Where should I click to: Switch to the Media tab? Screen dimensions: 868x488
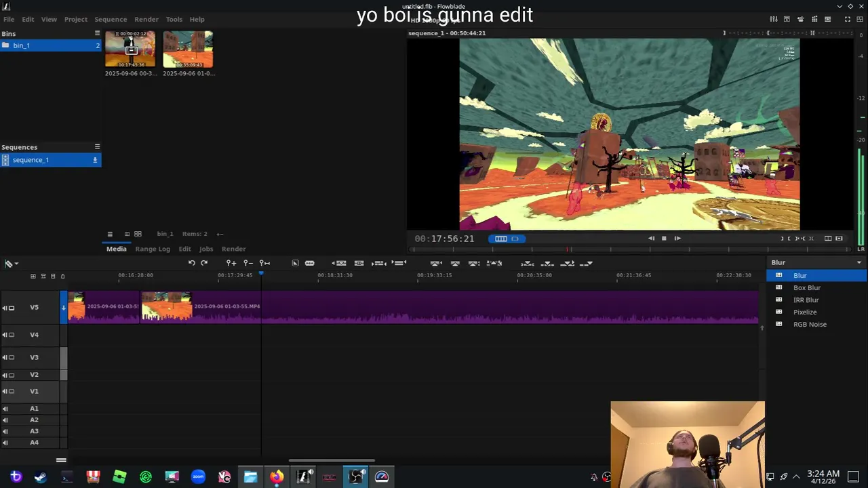(117, 249)
